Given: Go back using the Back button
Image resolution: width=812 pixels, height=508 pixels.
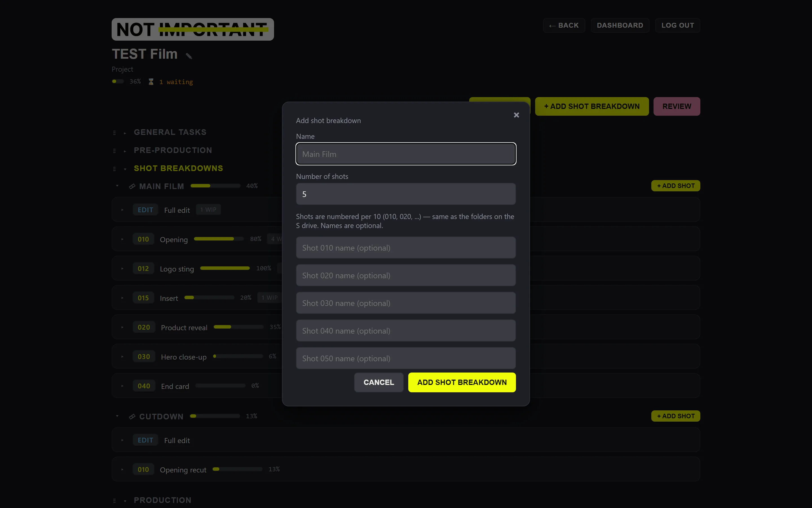Looking at the screenshot, I should pyautogui.click(x=564, y=25).
